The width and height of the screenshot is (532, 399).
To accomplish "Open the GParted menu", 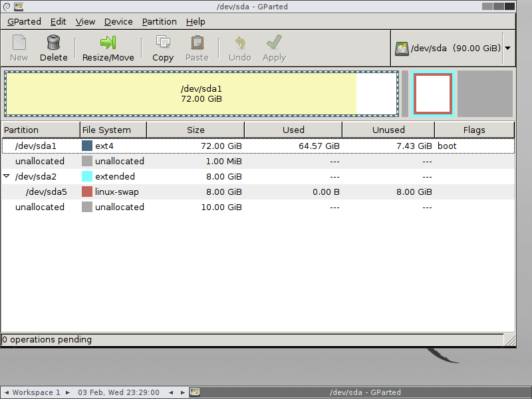I will pyautogui.click(x=24, y=21).
